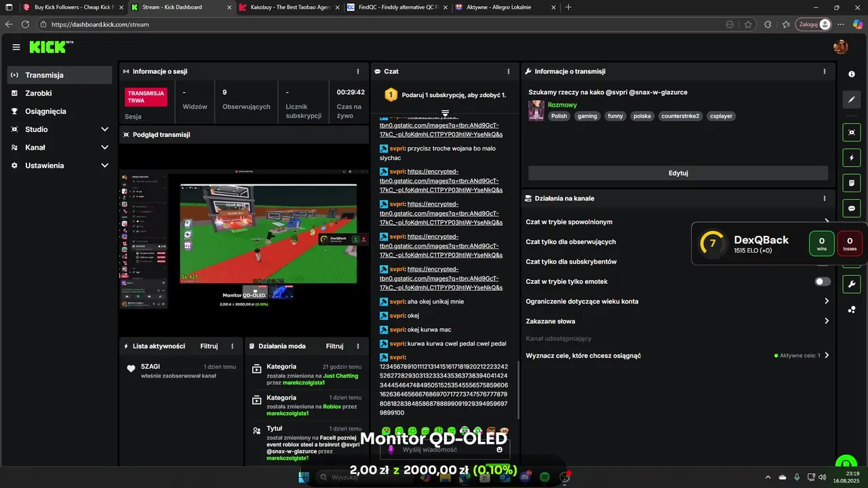Open the browser extensions puzzle icon
The height and width of the screenshot is (488, 868).
[768, 24]
